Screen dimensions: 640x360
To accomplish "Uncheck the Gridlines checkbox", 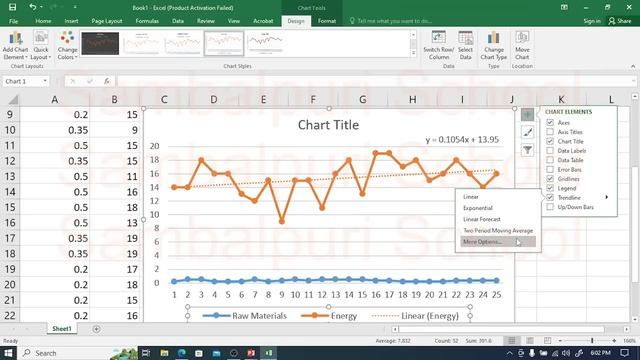I will coord(550,179).
